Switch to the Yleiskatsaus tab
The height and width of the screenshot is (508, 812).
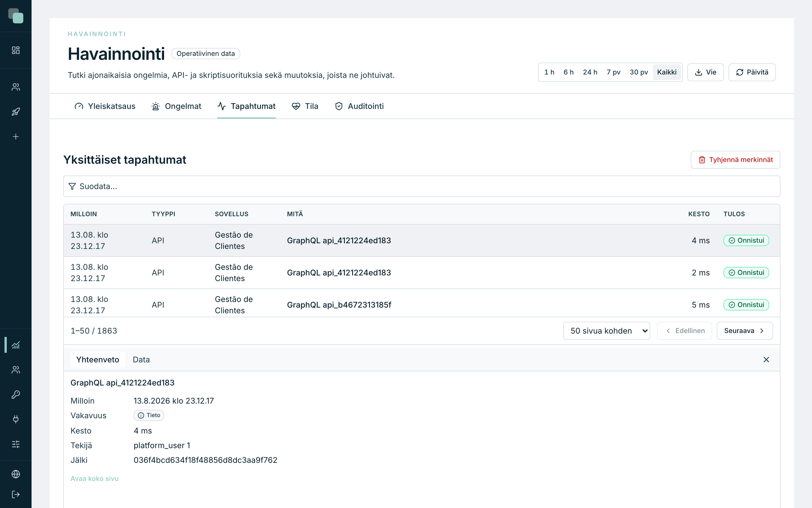pyautogui.click(x=105, y=106)
